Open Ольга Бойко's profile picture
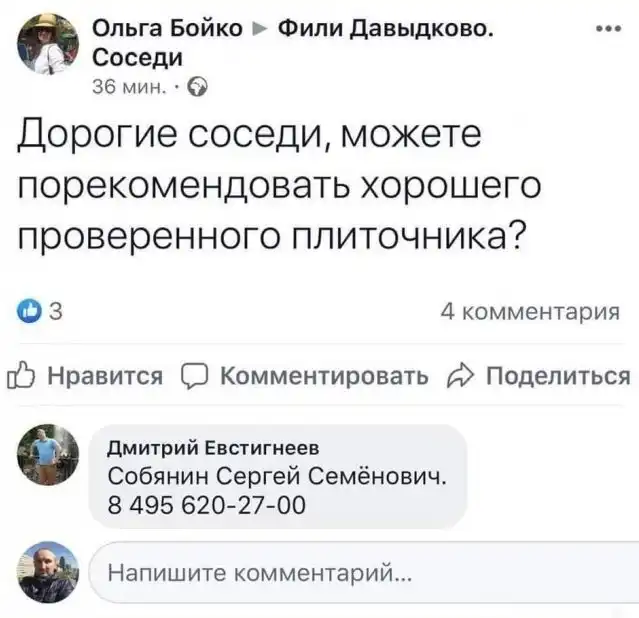The image size is (639, 618). (x=48, y=44)
